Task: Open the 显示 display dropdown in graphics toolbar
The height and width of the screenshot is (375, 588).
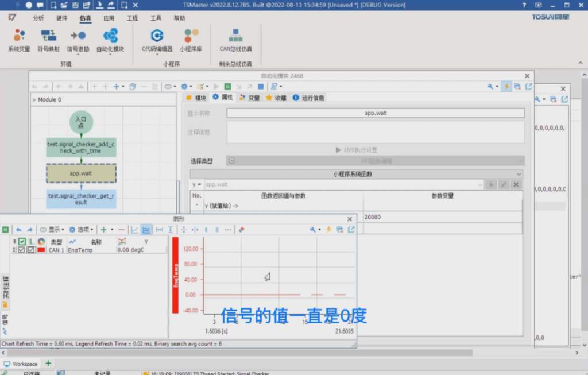Action: coord(52,230)
